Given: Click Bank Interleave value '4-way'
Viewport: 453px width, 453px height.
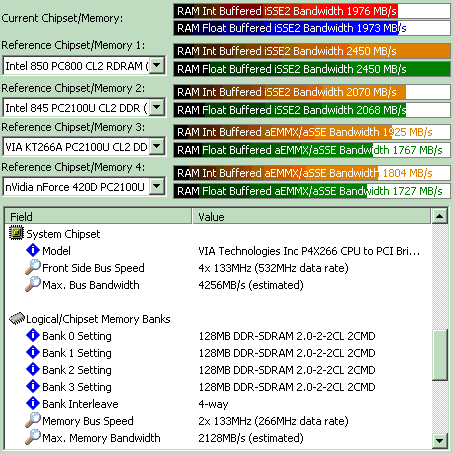Looking at the screenshot, I should click(x=213, y=404).
